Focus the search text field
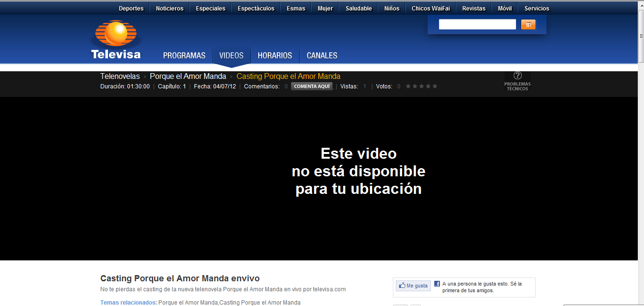 (x=477, y=25)
